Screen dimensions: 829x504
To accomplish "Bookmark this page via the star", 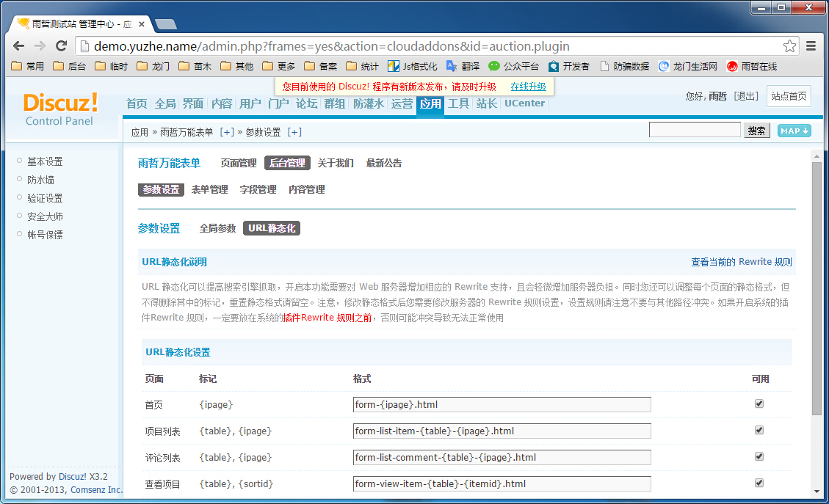I will coord(789,45).
